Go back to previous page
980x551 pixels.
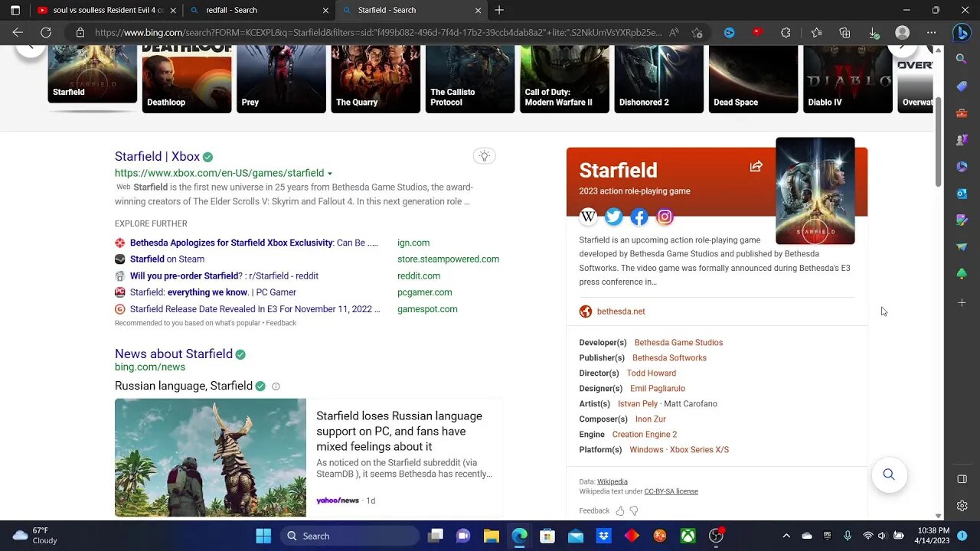18,33
